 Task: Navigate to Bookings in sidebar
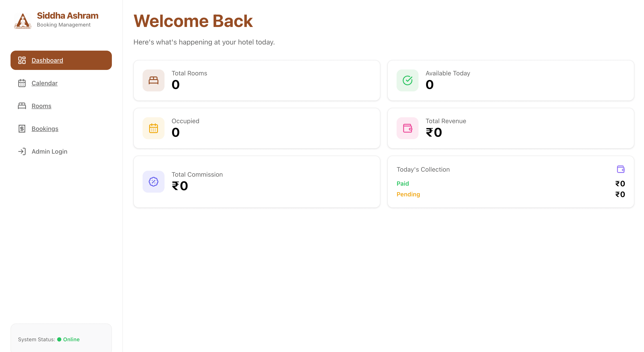45,129
